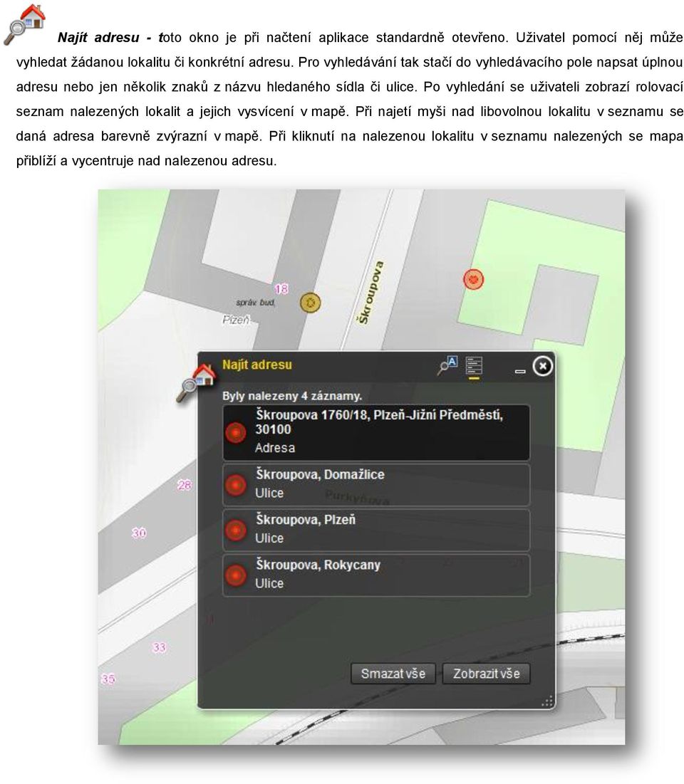Click the Plzeň label on the map

click(236, 320)
